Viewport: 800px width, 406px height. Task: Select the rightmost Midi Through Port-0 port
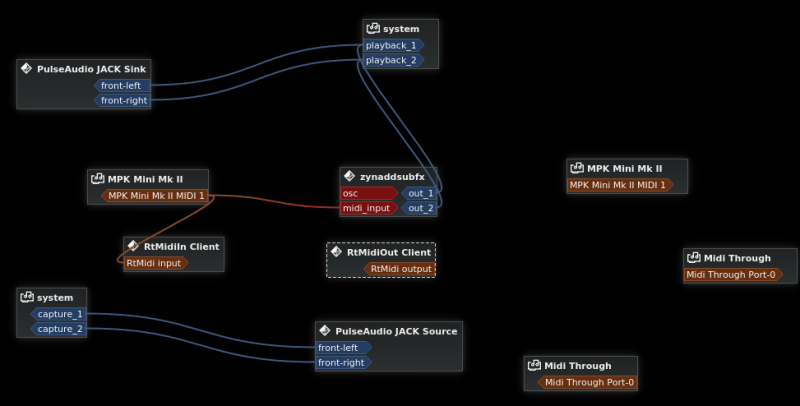733,275
